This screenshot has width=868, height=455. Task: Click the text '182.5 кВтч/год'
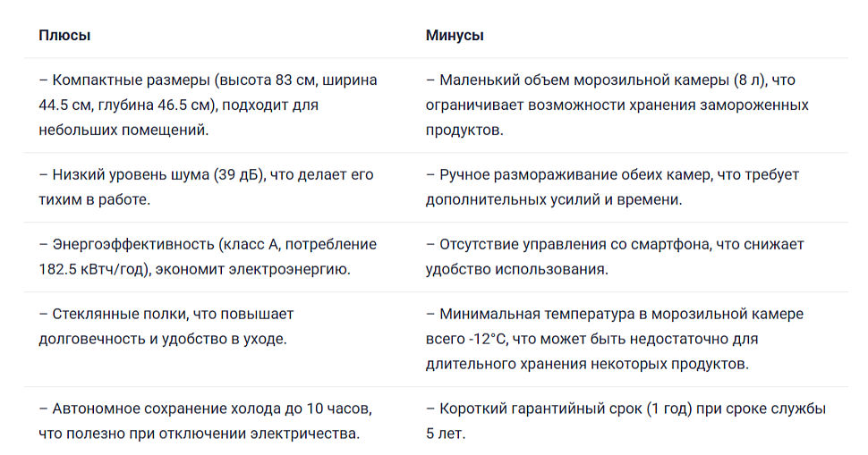click(94, 269)
